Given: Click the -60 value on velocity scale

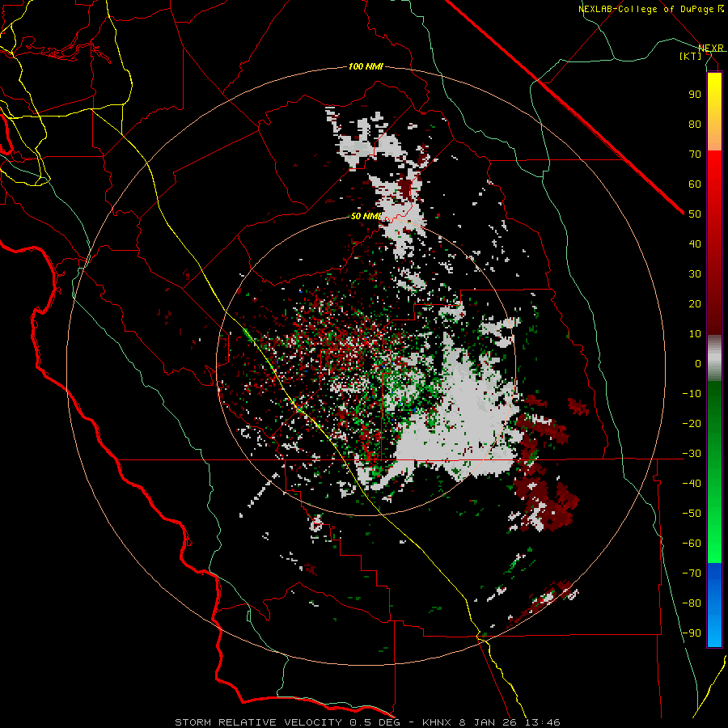Looking at the screenshot, I should [x=692, y=544].
